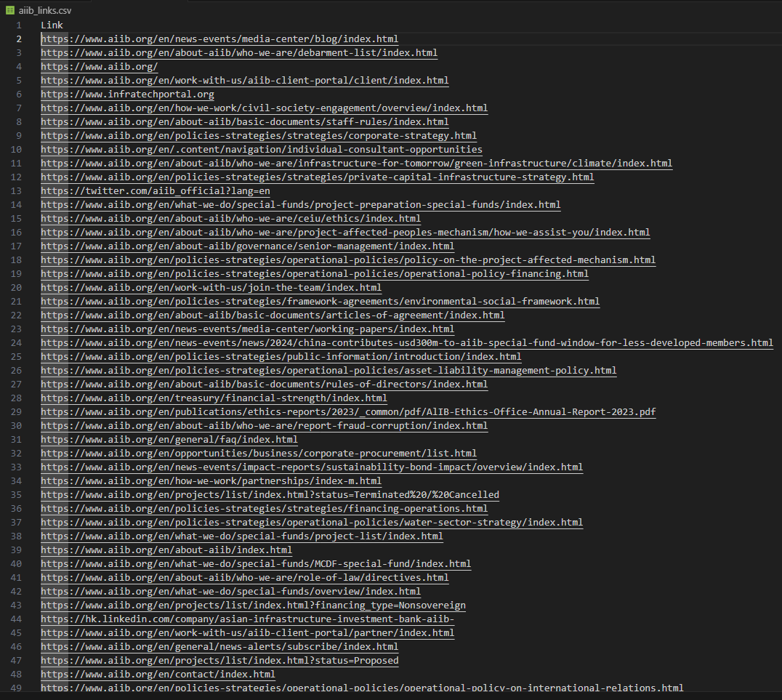Open the asset-liability-management-policy link
This screenshot has height=700, width=782.
pos(328,371)
